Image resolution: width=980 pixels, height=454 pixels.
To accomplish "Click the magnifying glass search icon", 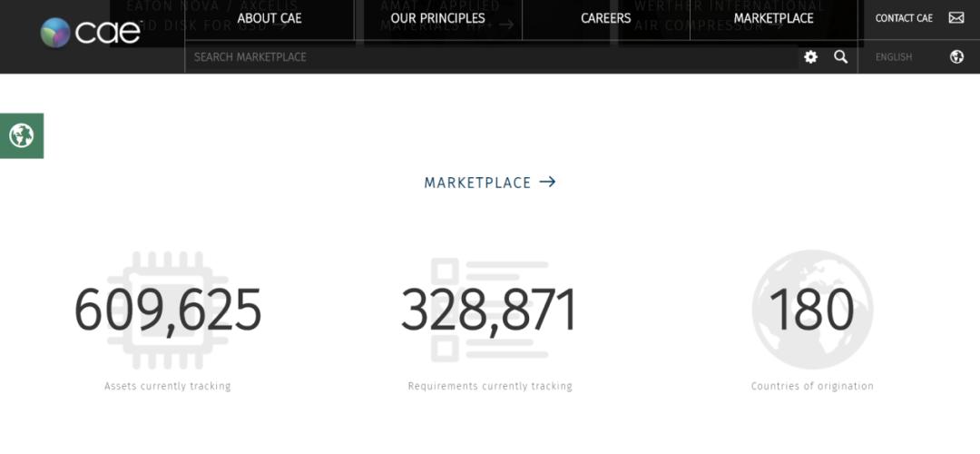I will [841, 57].
